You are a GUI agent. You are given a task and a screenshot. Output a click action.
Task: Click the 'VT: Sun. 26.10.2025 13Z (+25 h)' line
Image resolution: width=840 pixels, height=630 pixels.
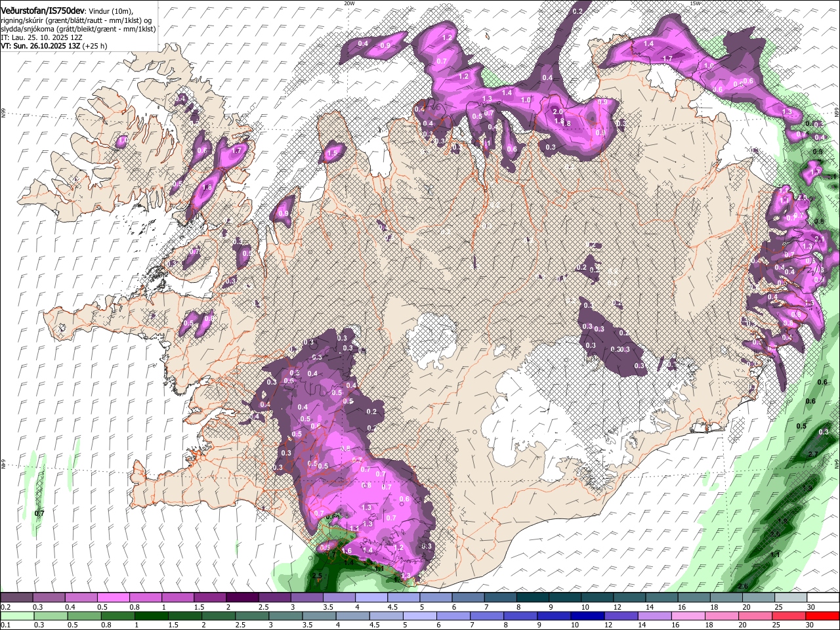(54, 47)
